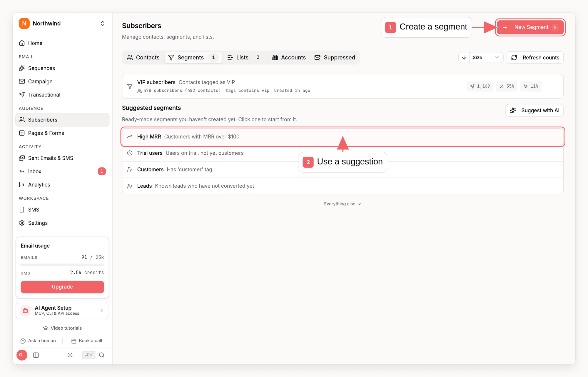The width and height of the screenshot is (588, 377).
Task: Click the SMS phone icon
Action: pyautogui.click(x=22, y=210)
